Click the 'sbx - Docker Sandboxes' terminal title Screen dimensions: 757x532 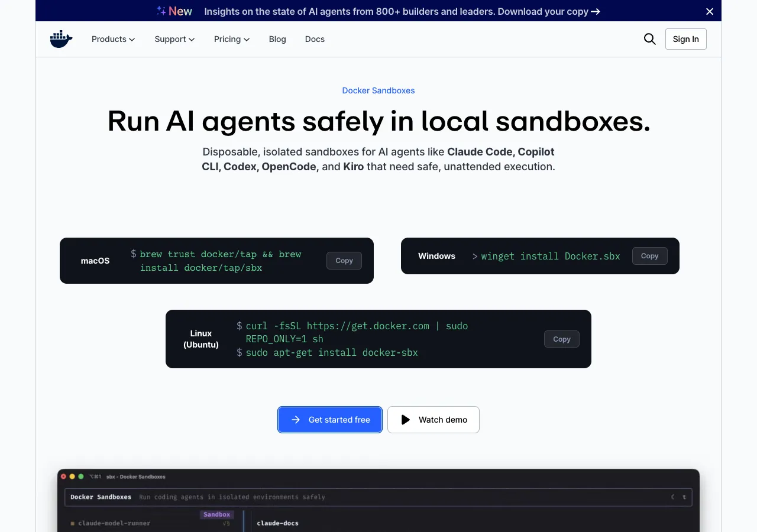(136, 476)
